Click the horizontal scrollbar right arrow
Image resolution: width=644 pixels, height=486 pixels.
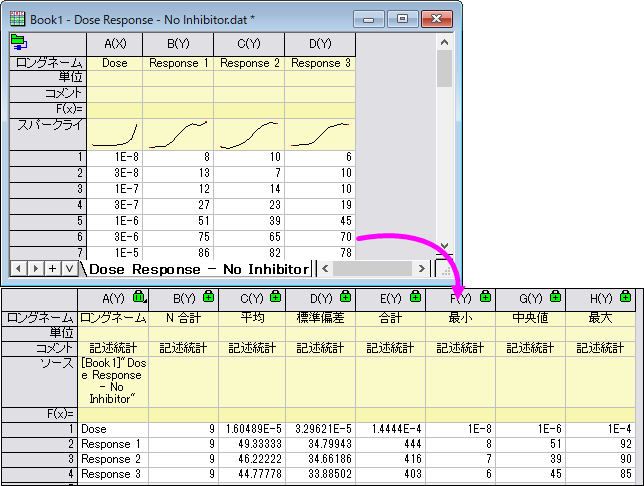421,269
